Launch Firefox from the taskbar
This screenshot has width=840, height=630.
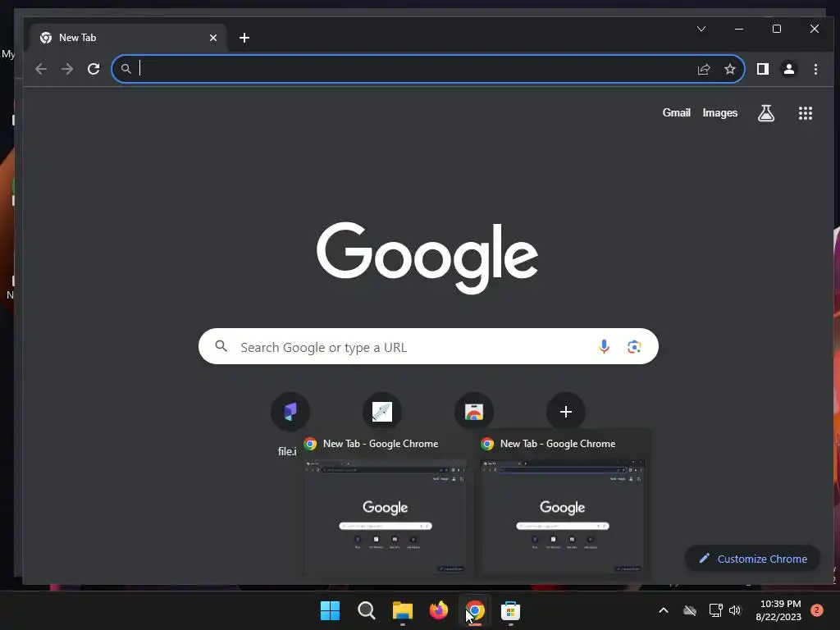coord(439,610)
